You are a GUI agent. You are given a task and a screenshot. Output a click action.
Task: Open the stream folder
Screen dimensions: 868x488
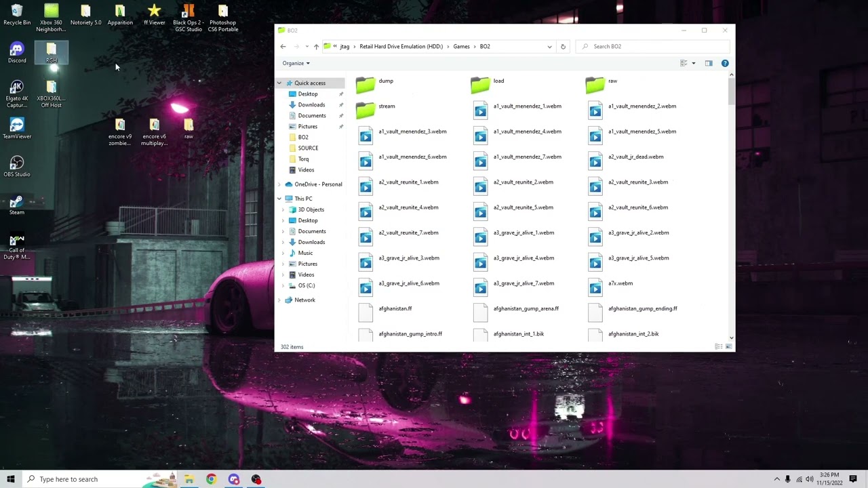(376, 110)
